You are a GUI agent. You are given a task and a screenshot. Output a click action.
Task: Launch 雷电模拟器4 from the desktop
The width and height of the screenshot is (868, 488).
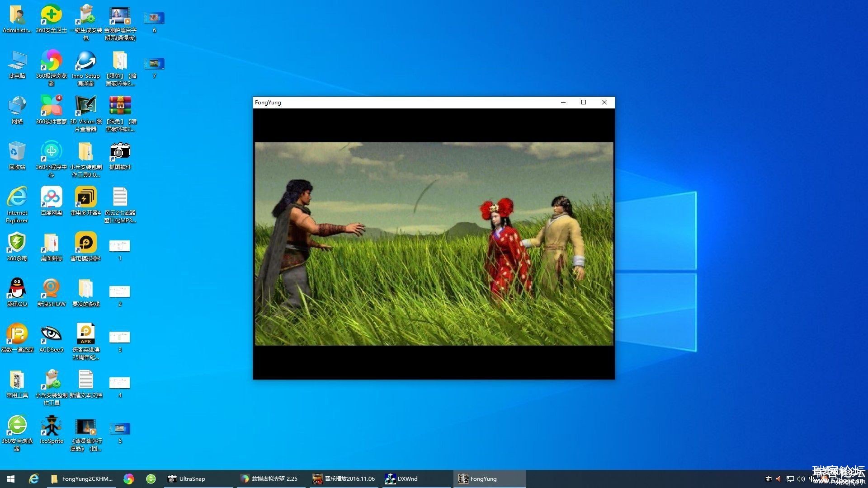[x=85, y=248]
